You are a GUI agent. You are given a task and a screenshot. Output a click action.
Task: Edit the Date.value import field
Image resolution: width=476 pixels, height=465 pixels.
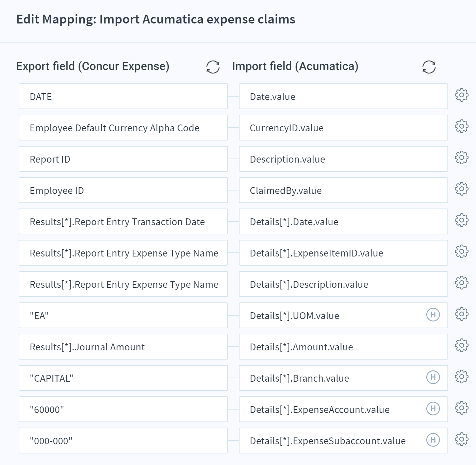pos(343,96)
